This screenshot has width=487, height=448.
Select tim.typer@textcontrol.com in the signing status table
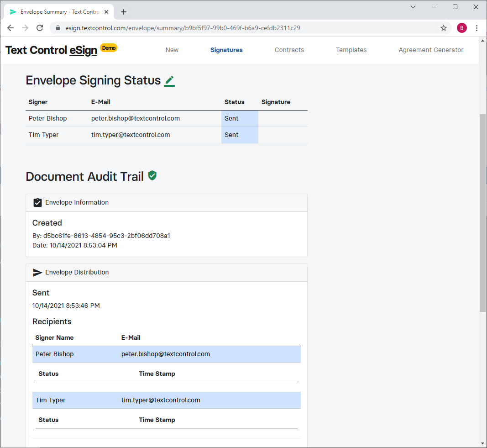click(131, 135)
